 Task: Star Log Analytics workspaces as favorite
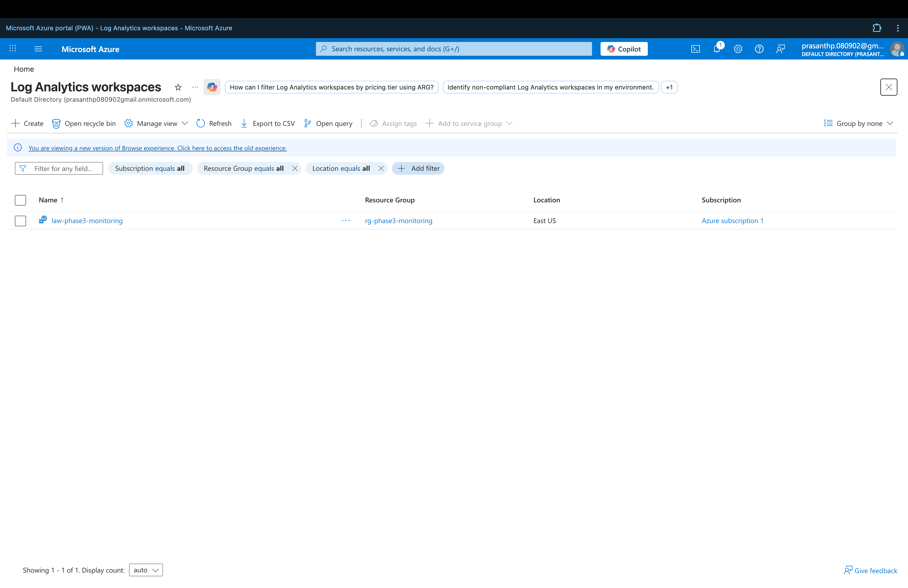[178, 87]
